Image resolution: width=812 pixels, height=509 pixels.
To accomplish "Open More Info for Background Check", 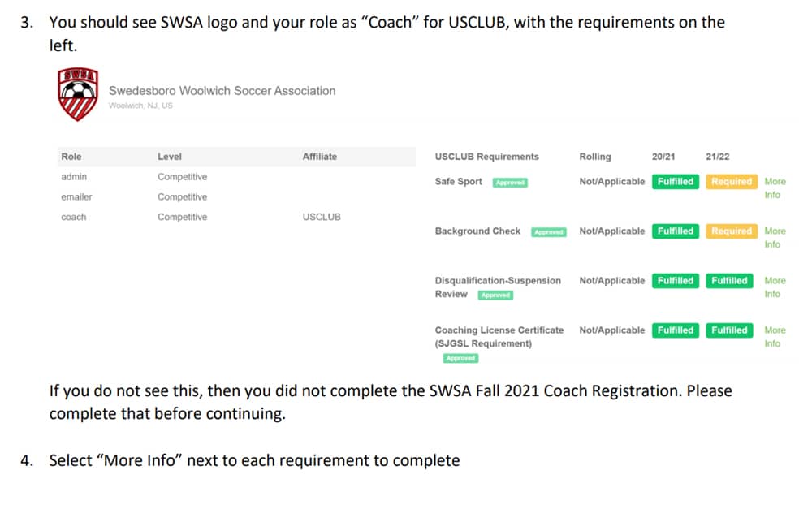I will pos(775,238).
